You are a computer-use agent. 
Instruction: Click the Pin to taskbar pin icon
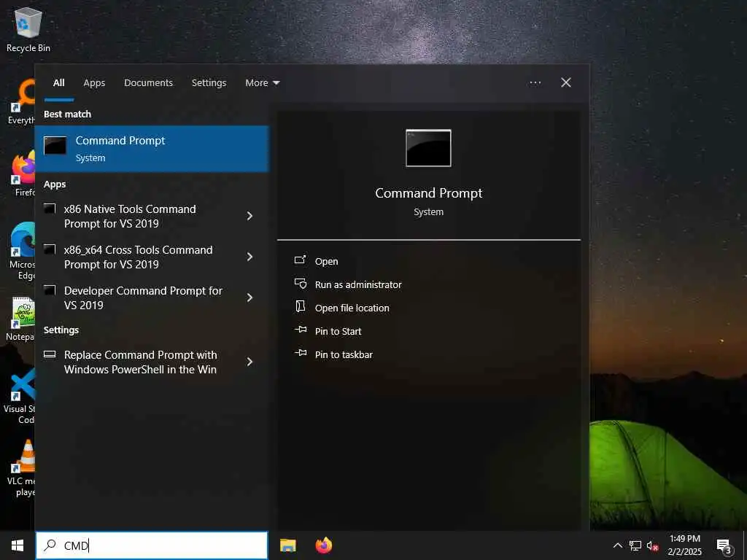coord(301,353)
